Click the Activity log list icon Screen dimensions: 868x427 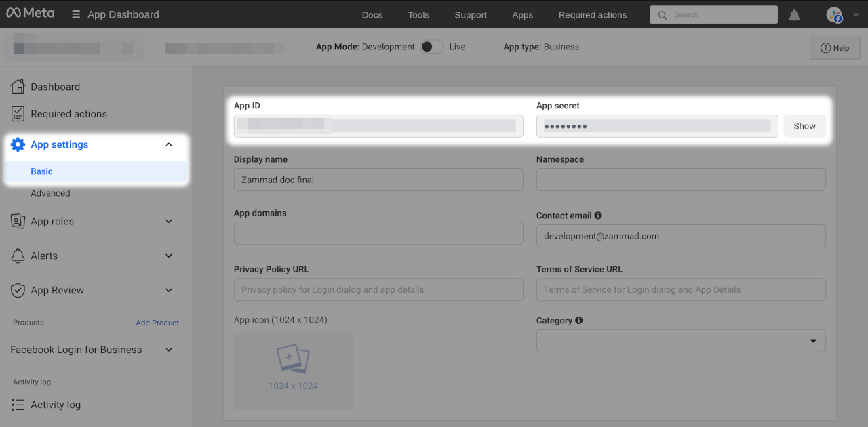point(18,405)
